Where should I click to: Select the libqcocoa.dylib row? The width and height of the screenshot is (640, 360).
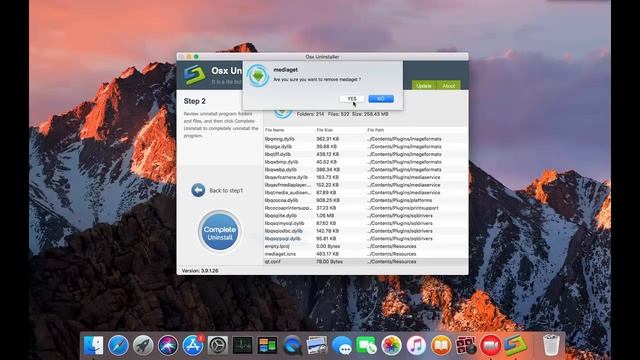(365, 200)
